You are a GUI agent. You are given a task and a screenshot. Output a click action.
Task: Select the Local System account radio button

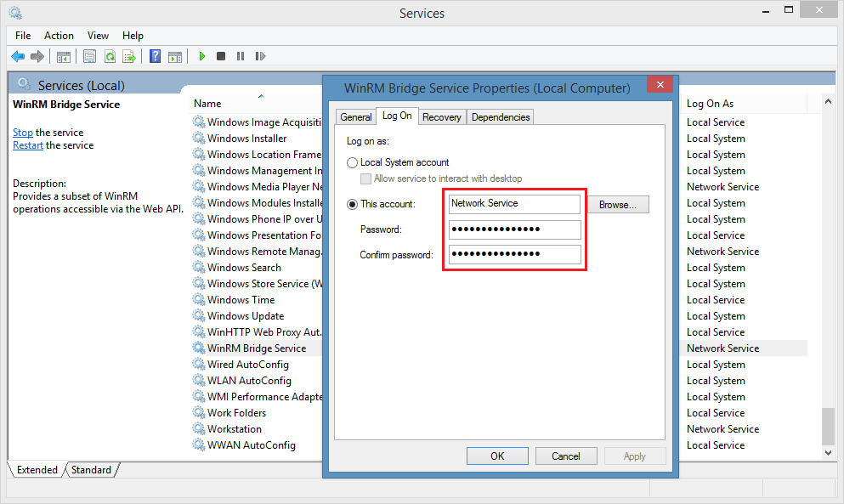point(352,162)
